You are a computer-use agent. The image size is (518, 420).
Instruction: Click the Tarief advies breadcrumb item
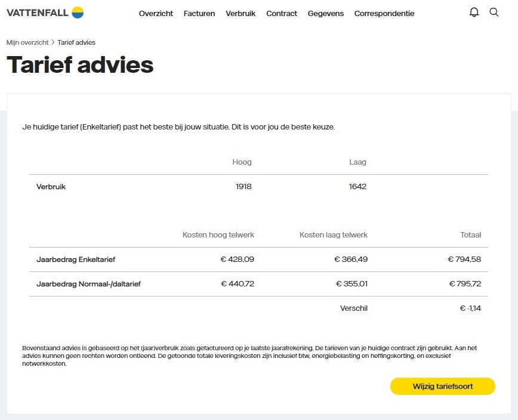76,42
